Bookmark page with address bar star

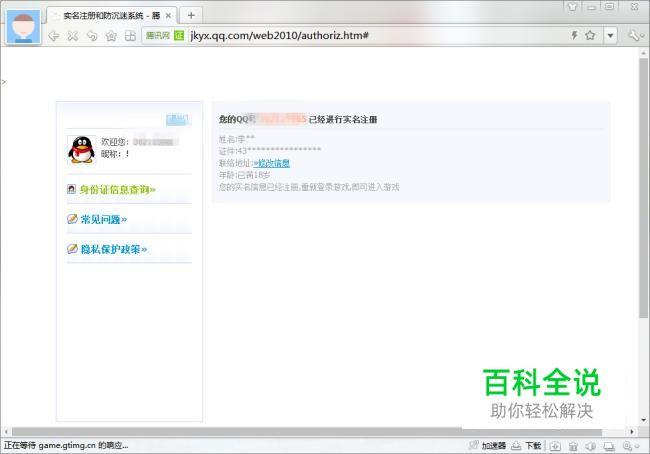[x=590, y=35]
